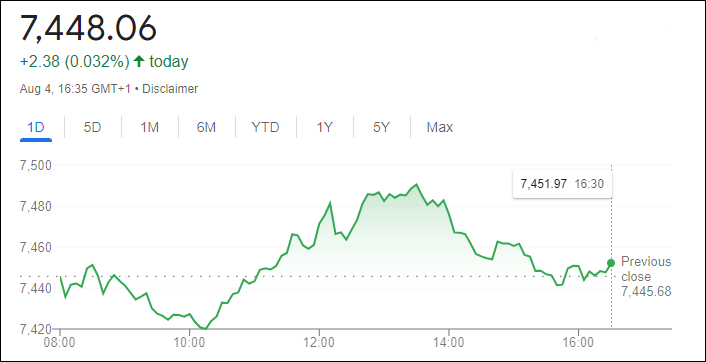This screenshot has width=706, height=362.
Task: Click the chart low point after 10:00
Action: pos(205,329)
